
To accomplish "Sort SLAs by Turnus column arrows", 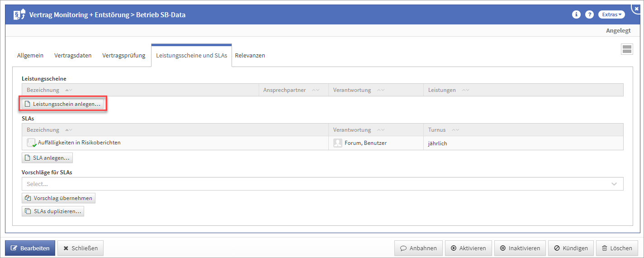I will tap(455, 130).
